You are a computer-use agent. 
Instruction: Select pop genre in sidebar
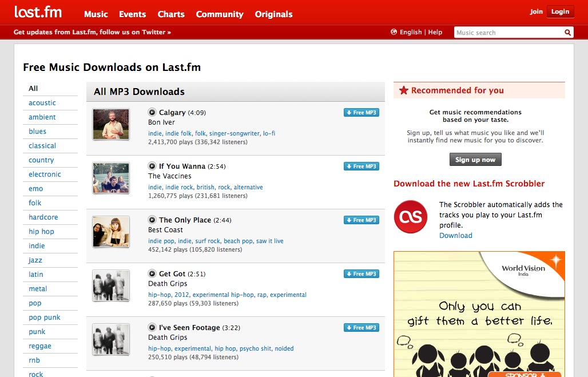35,303
